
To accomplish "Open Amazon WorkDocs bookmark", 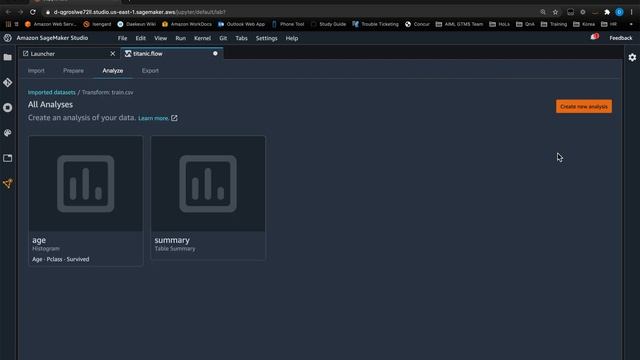I will pyautogui.click(x=187, y=24).
